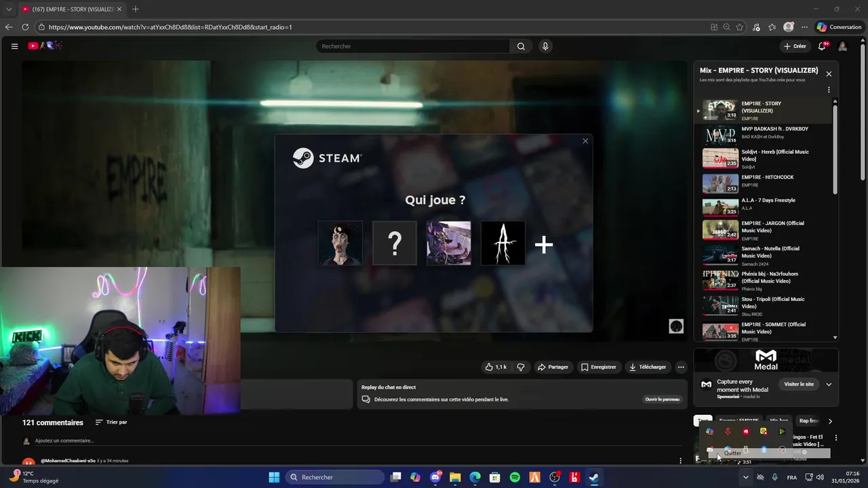Play EMP1RE - SOMMET Official Music Video

pyautogui.click(x=763, y=331)
